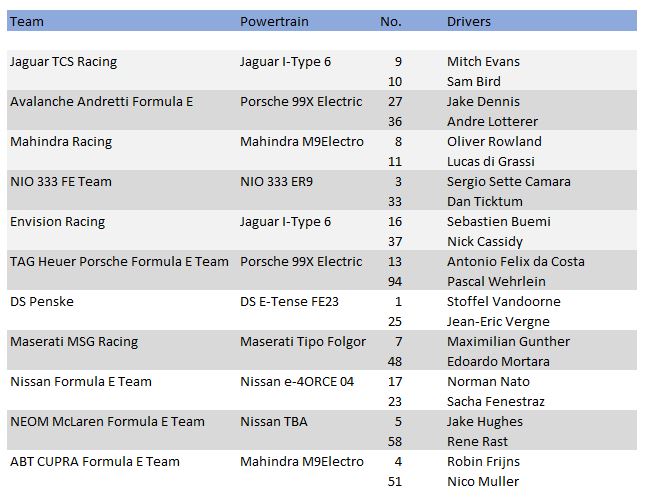This screenshot has height=503, width=649.
Task: Click the Powertrain column header
Action: click(x=273, y=21)
